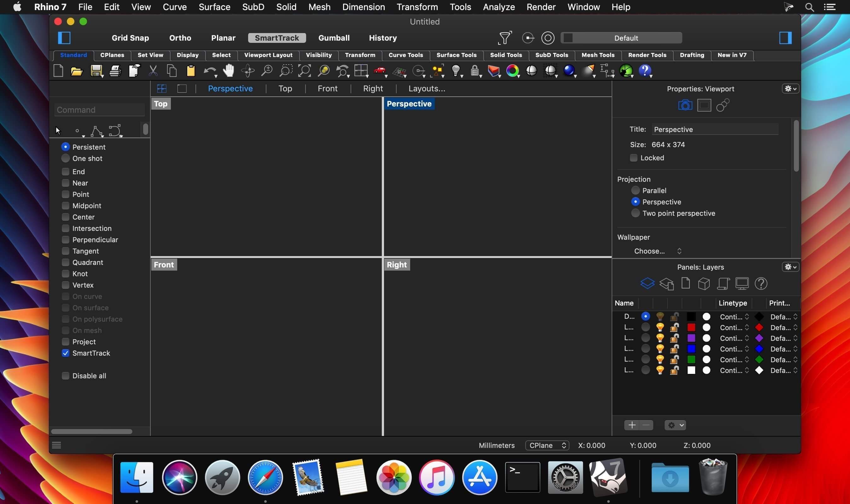Click the Save file icon
850x504 pixels.
96,71
